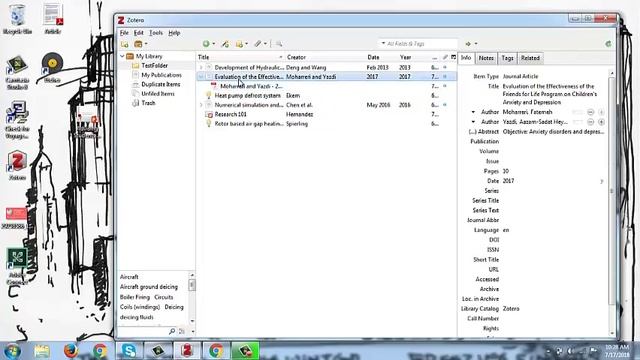Open the Tools menu
The width and height of the screenshot is (640, 360).
(x=156, y=33)
